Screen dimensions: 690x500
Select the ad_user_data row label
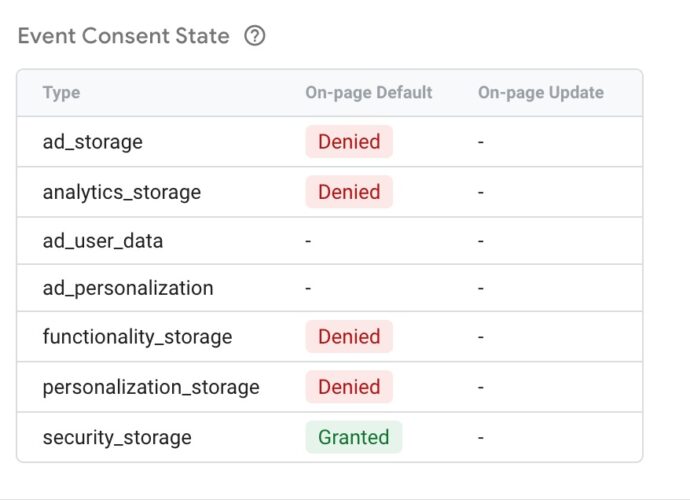[103, 241]
